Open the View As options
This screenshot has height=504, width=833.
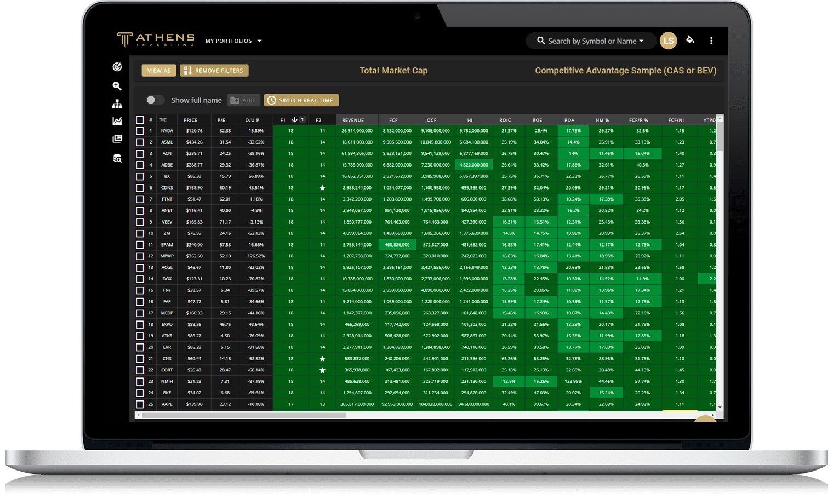159,71
